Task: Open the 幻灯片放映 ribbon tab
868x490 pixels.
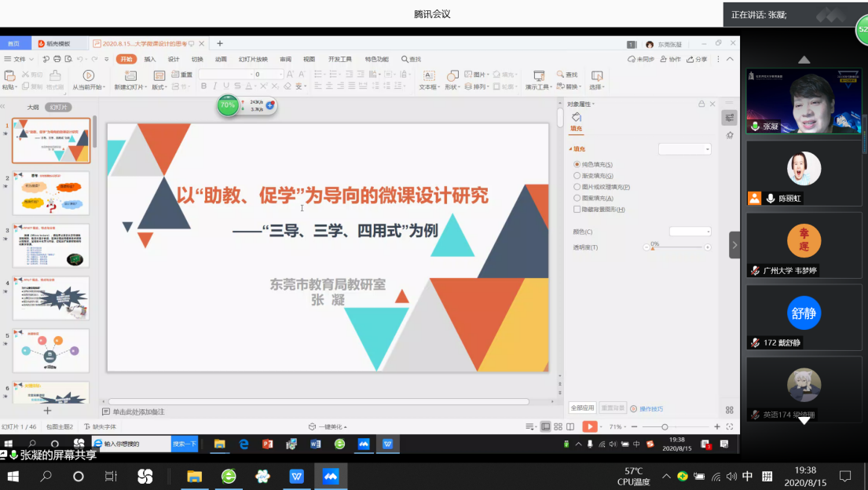Action: click(253, 59)
